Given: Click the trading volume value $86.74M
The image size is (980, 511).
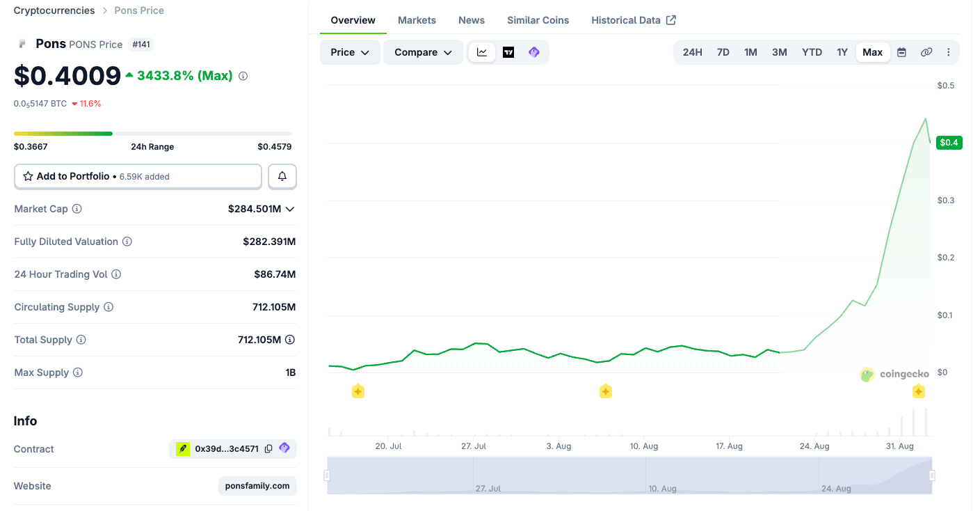Looking at the screenshot, I should point(275,274).
